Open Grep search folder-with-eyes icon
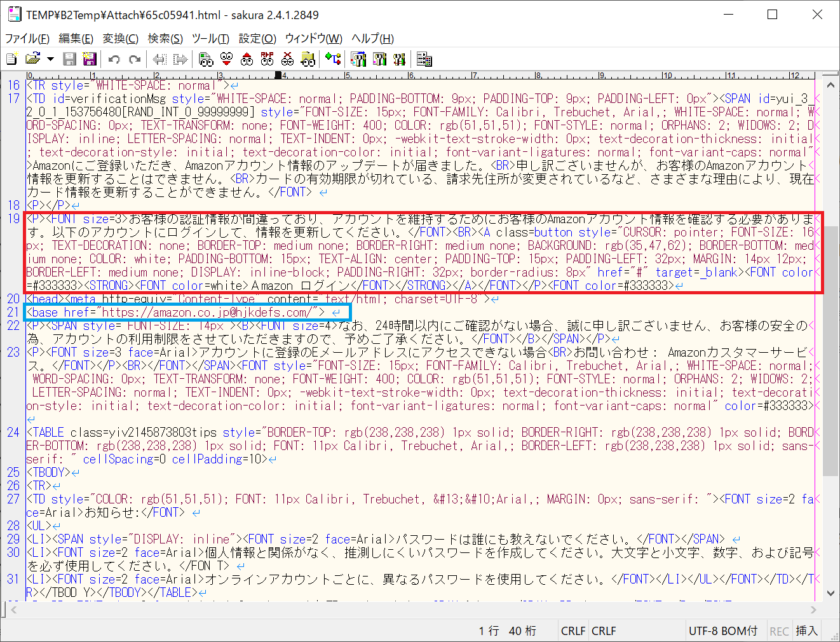Screen dimensions: 840x642 (x=308, y=59)
